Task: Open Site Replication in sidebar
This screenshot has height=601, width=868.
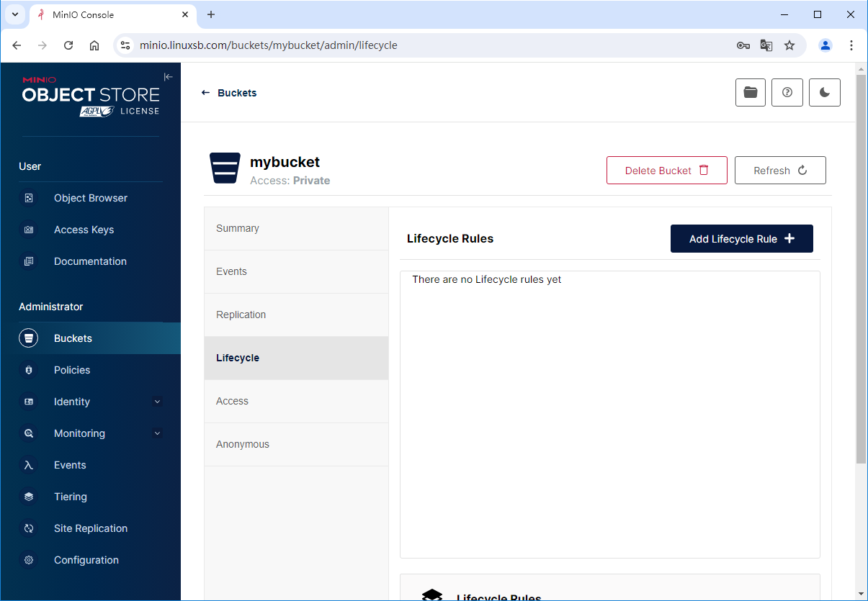Action: point(90,528)
